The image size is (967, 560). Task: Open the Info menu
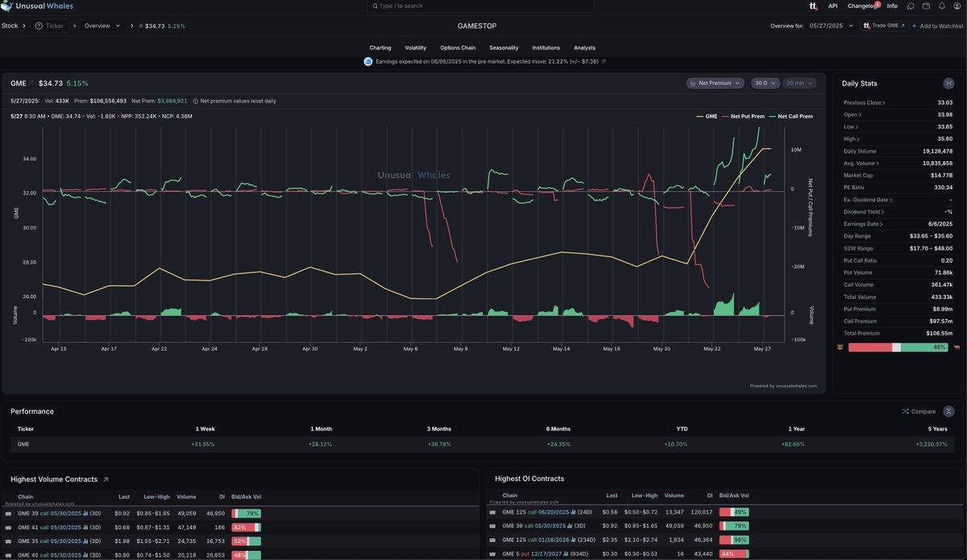[892, 6]
